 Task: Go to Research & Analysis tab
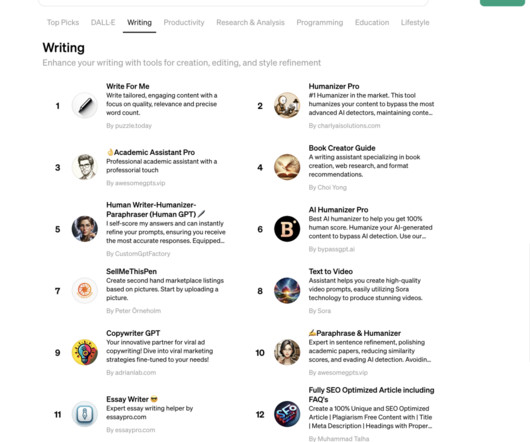[x=250, y=22]
